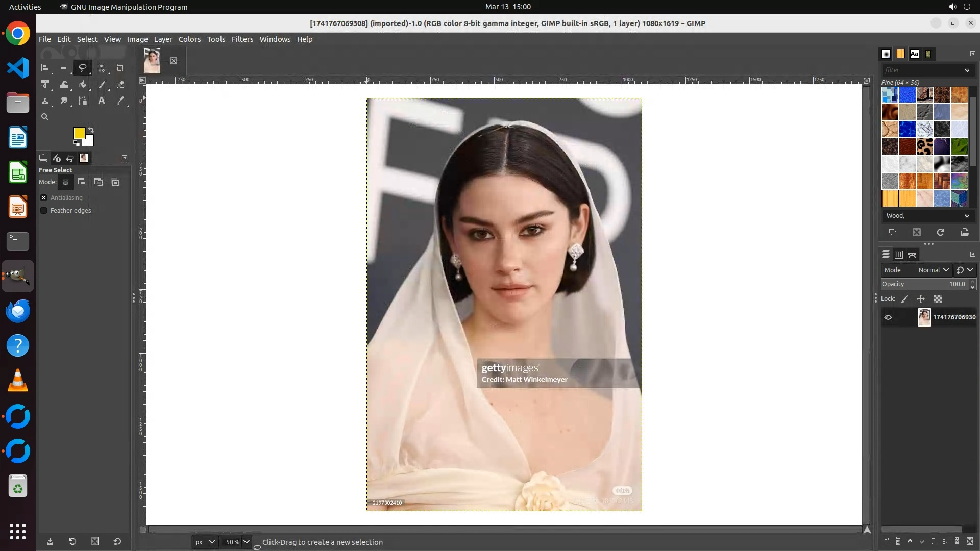This screenshot has width=980, height=551.
Task: Open the zoom percentage 50% dropdown
Action: (x=247, y=542)
